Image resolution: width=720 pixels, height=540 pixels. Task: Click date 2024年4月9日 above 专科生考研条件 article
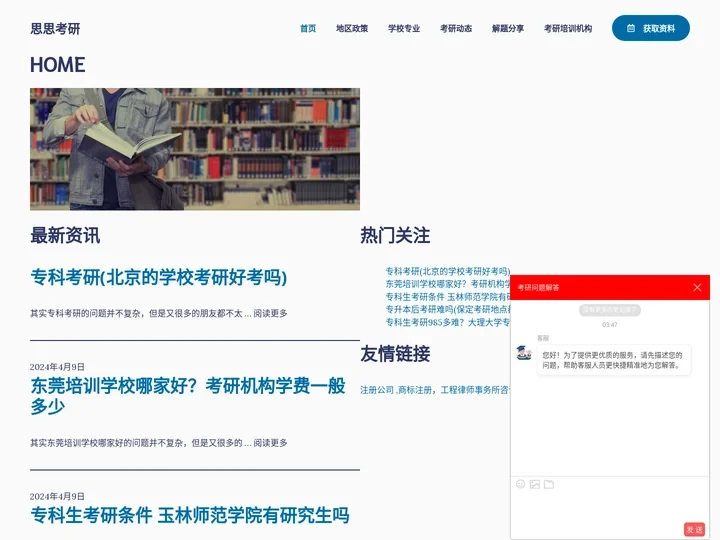pyautogui.click(x=57, y=496)
